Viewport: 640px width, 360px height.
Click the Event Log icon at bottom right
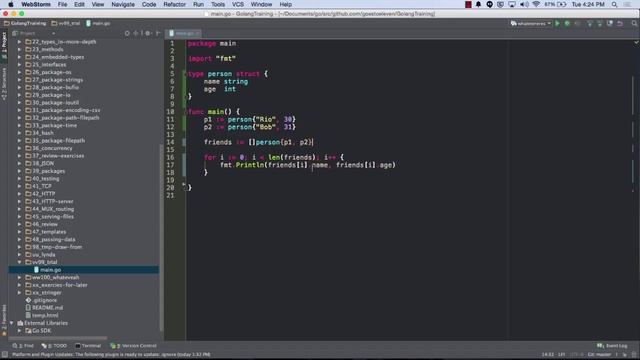[x=600, y=346]
